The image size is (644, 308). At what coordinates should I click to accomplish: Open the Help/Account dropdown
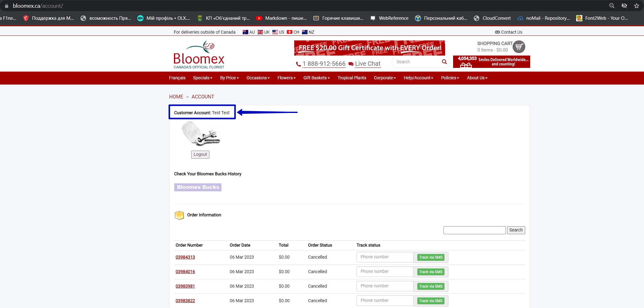pyautogui.click(x=419, y=78)
